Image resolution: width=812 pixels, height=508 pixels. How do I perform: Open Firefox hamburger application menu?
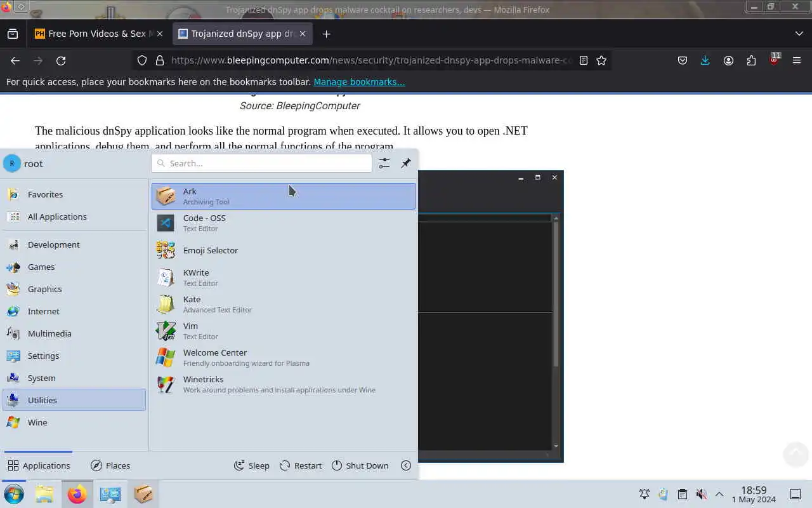[x=797, y=60]
